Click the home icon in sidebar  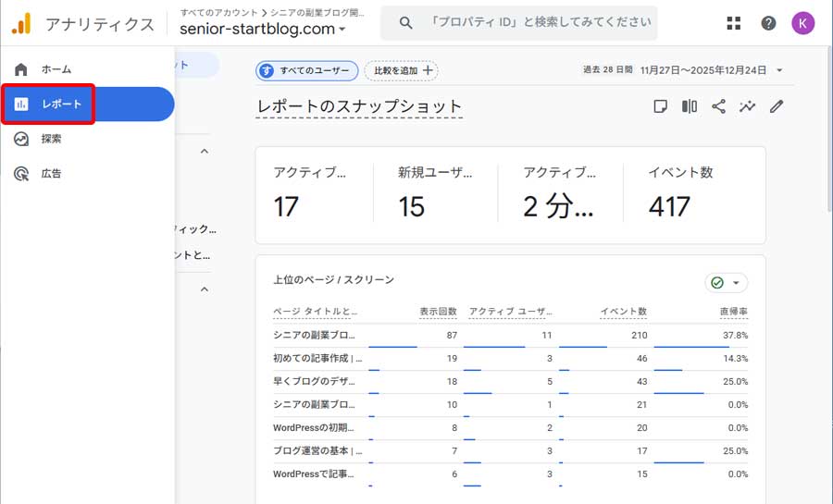click(x=21, y=69)
